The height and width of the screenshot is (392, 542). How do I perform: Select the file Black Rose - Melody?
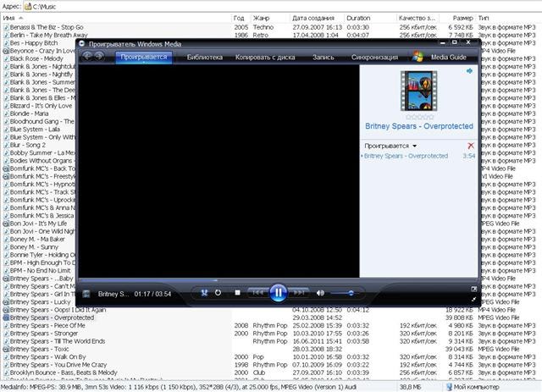click(36, 58)
